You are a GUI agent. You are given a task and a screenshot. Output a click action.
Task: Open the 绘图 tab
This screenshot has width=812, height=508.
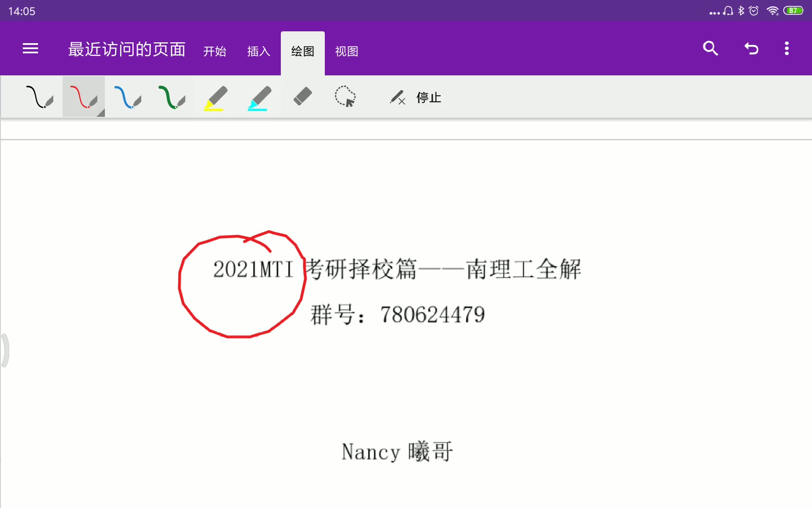303,53
